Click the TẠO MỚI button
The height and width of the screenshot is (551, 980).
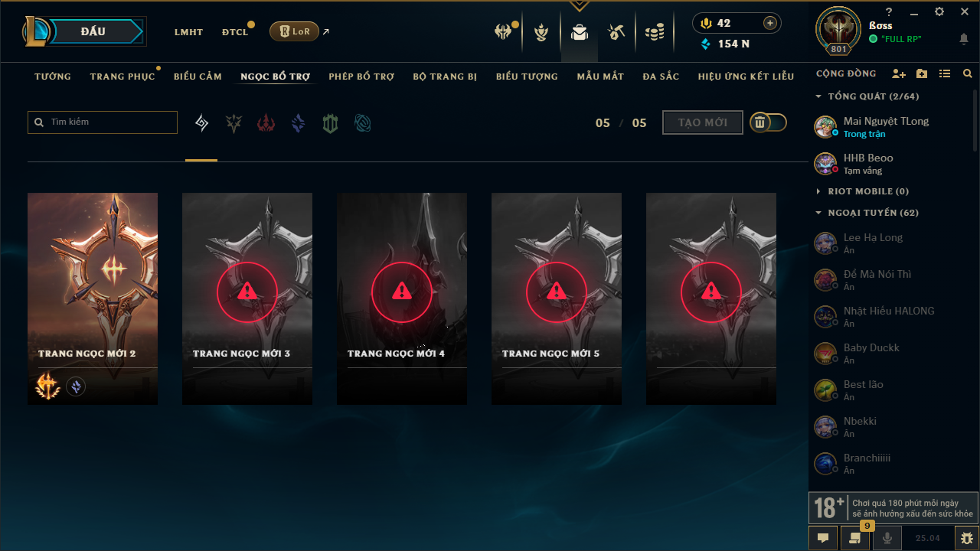[703, 122]
